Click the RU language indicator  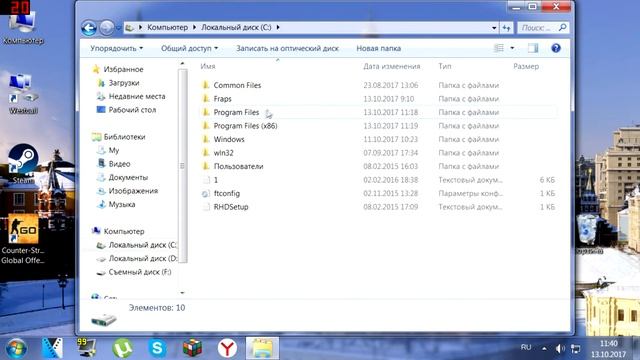526,347
